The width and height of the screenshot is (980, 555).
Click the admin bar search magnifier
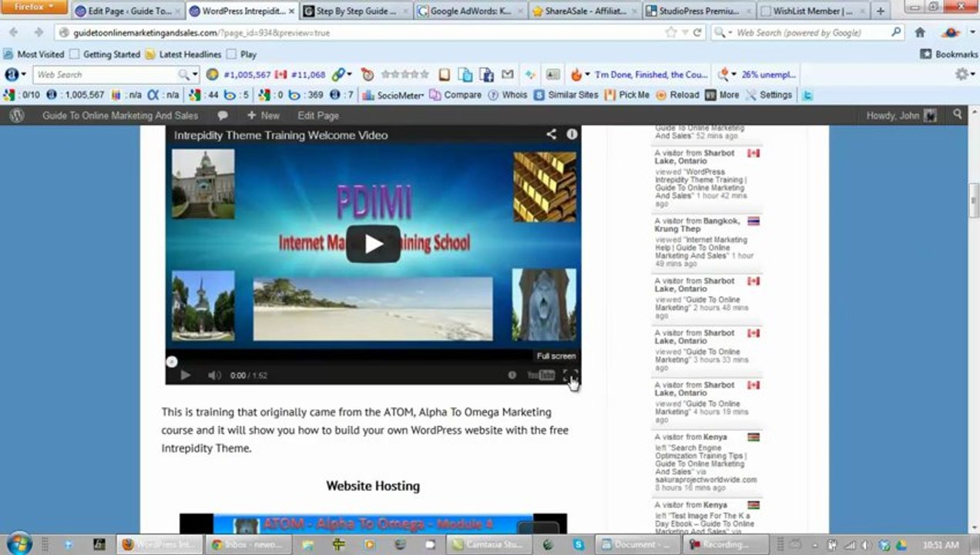[x=958, y=114]
